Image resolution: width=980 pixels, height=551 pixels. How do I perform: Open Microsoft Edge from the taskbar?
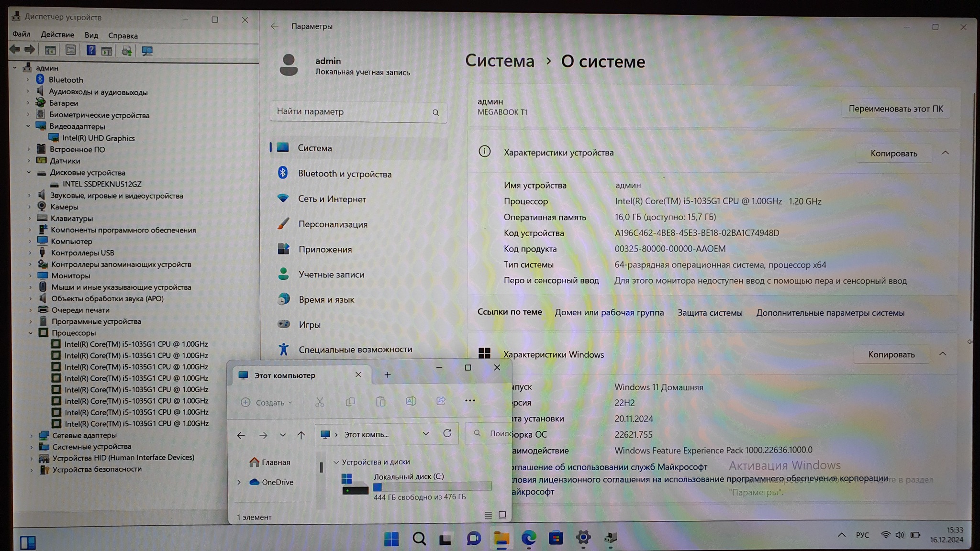coord(528,538)
